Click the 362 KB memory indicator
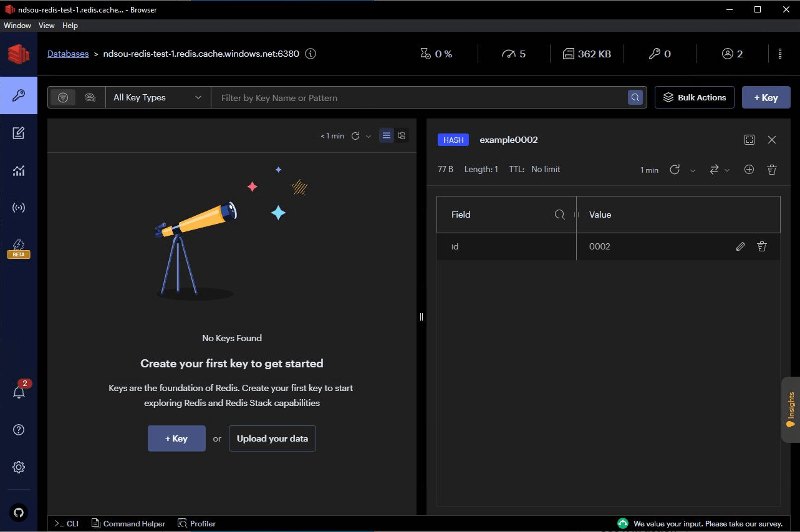 (587, 54)
